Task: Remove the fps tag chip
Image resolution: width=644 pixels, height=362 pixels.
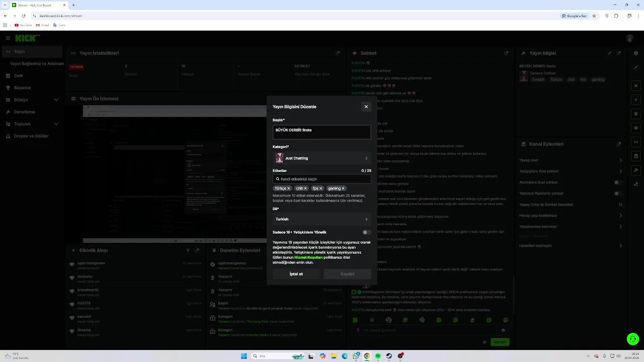Action: tap(320, 189)
